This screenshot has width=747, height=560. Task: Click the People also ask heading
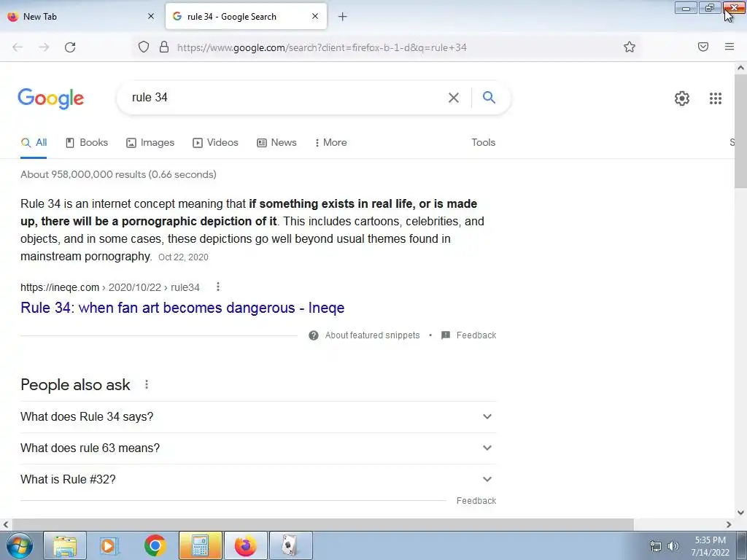click(x=75, y=385)
